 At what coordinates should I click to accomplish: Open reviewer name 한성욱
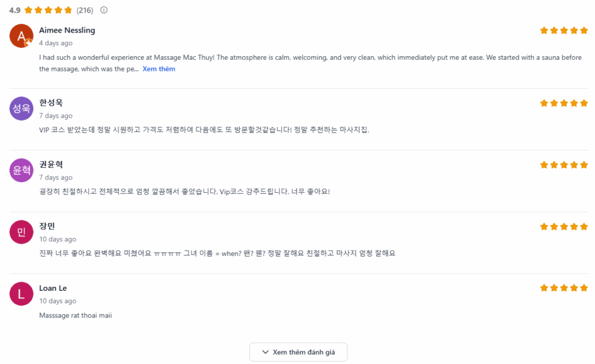[51, 103]
